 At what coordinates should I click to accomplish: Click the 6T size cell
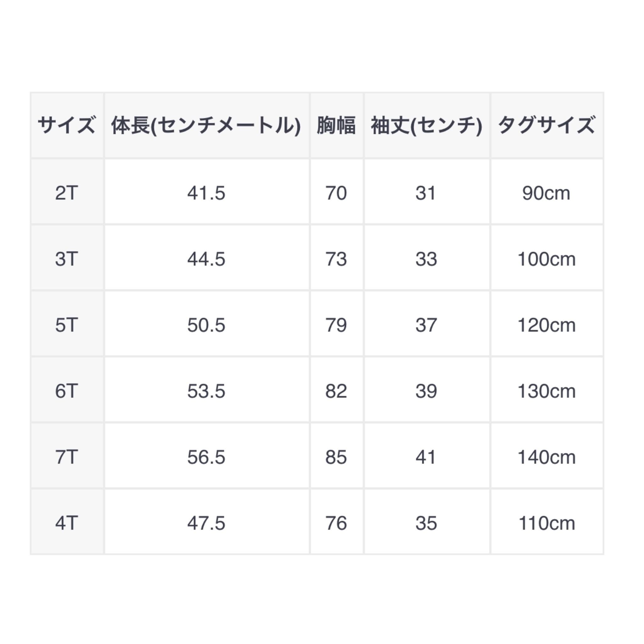coord(67,391)
